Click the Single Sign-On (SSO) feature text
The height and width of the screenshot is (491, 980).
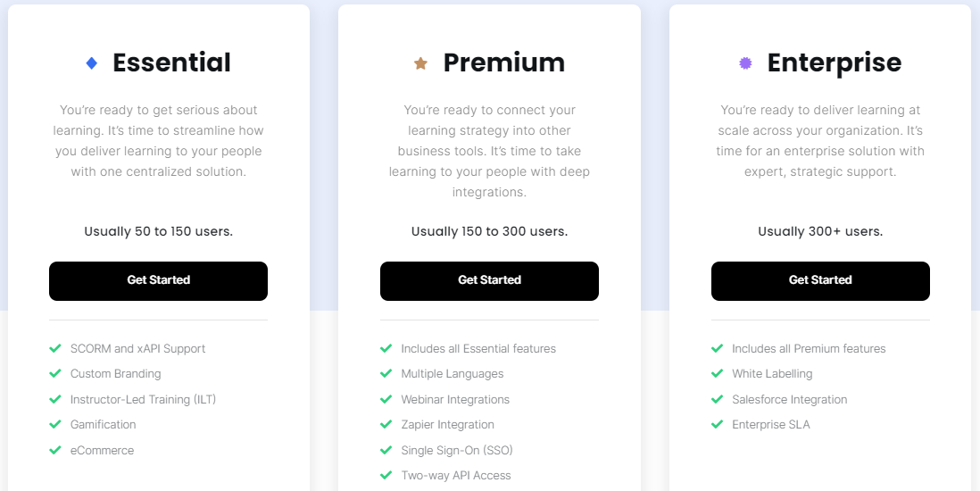[456, 450]
